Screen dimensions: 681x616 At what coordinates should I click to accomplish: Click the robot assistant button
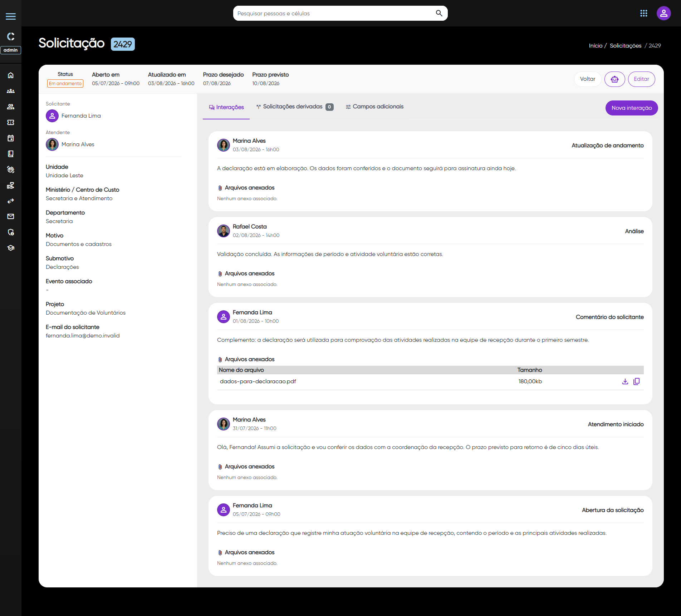(614, 79)
